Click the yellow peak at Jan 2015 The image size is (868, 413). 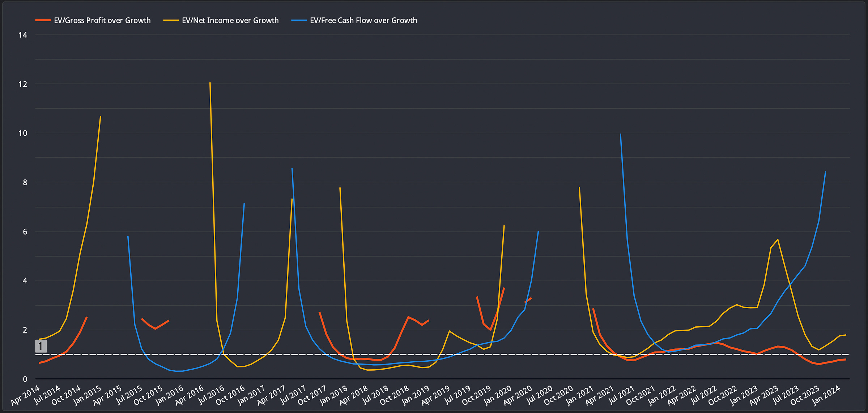(101, 116)
